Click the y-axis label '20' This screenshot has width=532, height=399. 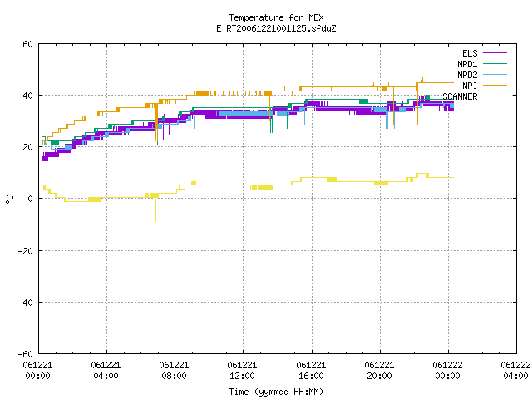coord(28,147)
